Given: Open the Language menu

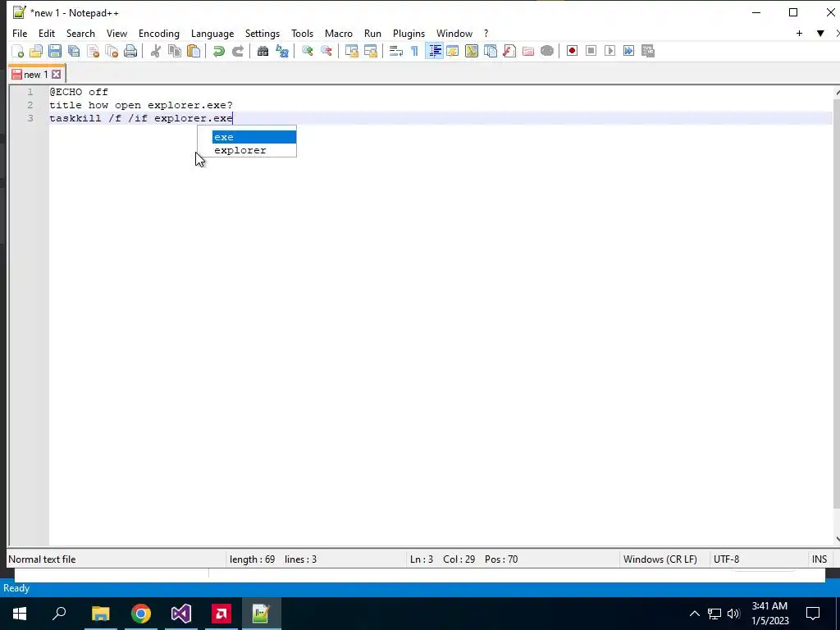Looking at the screenshot, I should coord(212,33).
